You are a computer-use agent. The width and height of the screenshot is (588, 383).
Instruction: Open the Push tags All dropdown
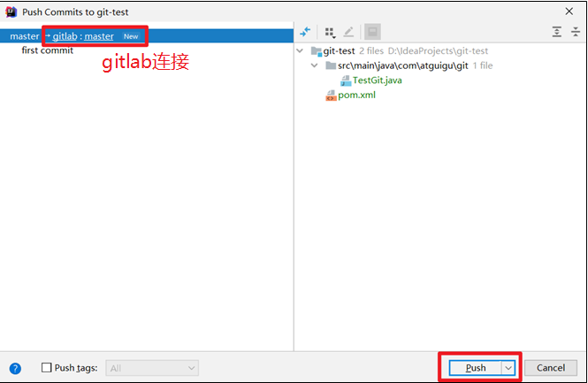(x=152, y=368)
